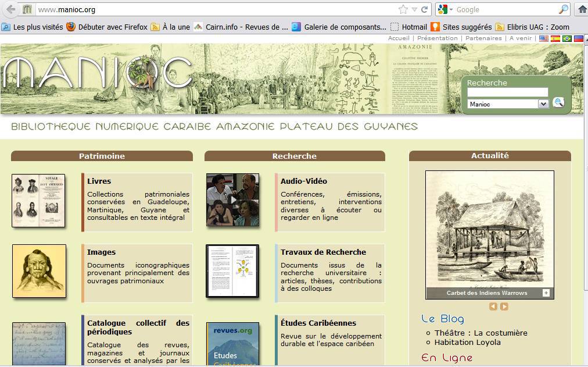
Task: Click the Recherche text input field
Action: point(507,92)
